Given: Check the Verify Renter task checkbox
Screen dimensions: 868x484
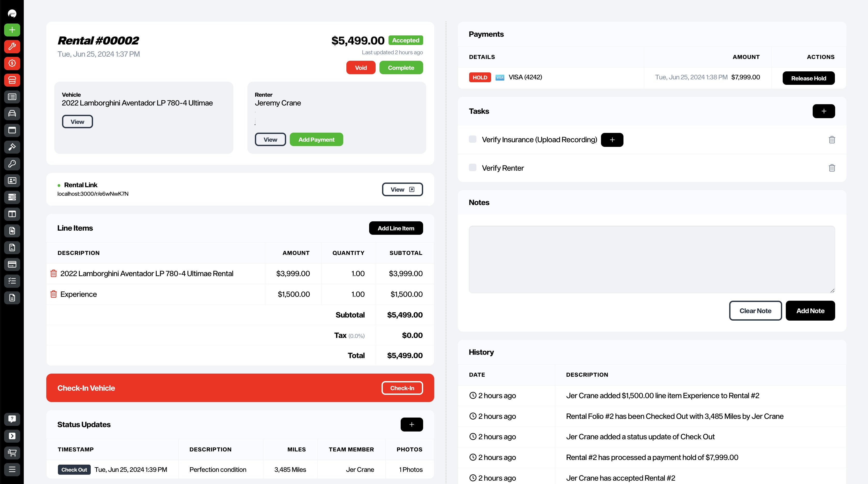Looking at the screenshot, I should pos(473,168).
